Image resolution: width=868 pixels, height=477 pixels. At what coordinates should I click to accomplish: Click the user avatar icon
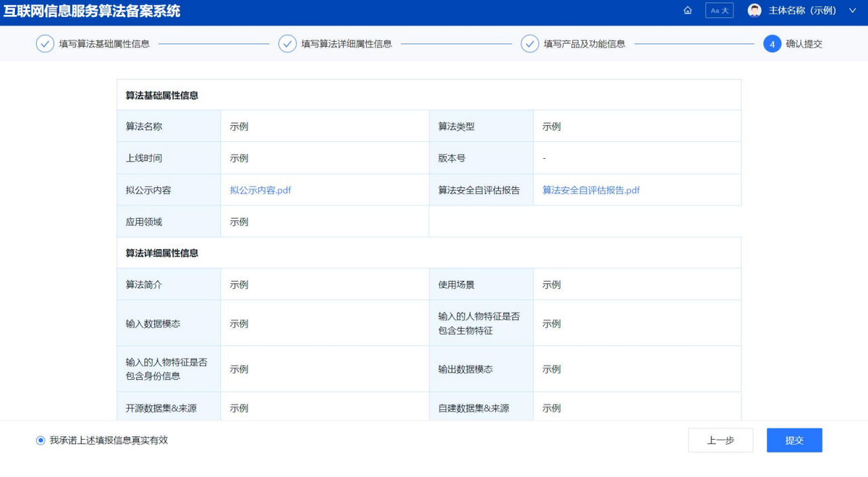(754, 10)
